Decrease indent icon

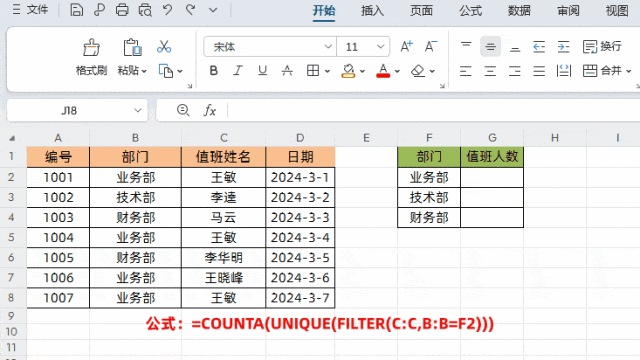(x=539, y=47)
